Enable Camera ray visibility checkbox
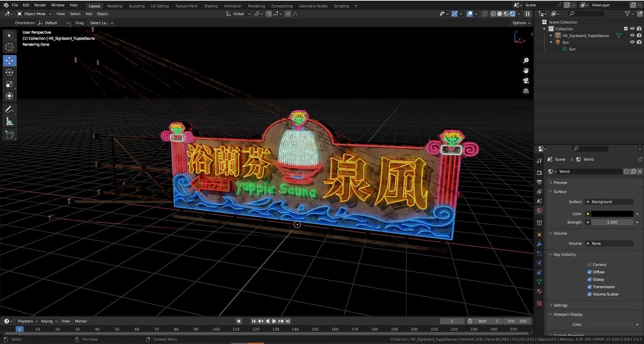This screenshot has width=644, height=344. tap(589, 265)
